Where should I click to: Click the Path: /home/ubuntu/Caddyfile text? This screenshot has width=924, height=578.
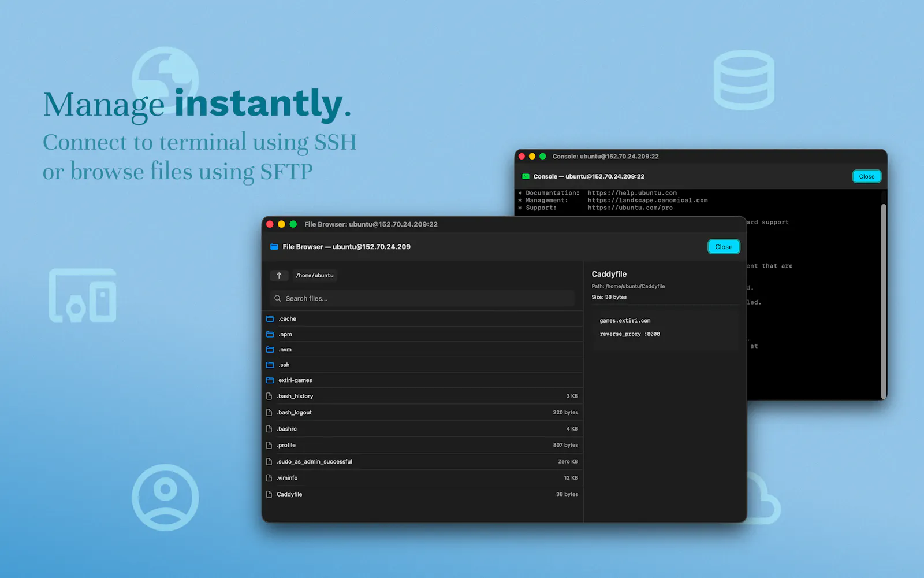628,286
